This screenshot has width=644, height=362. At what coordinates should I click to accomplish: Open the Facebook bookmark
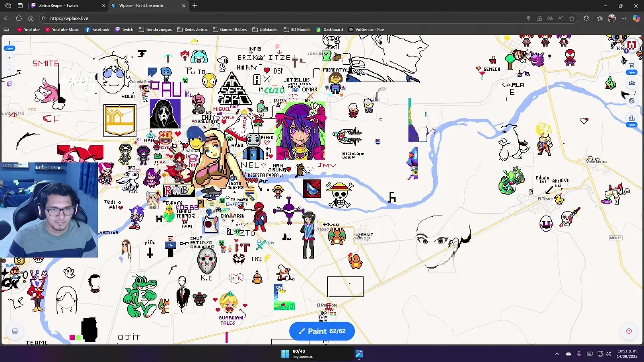[97, 29]
